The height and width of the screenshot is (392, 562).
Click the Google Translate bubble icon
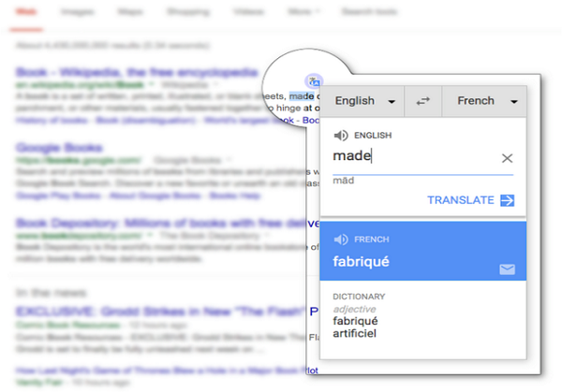[314, 80]
